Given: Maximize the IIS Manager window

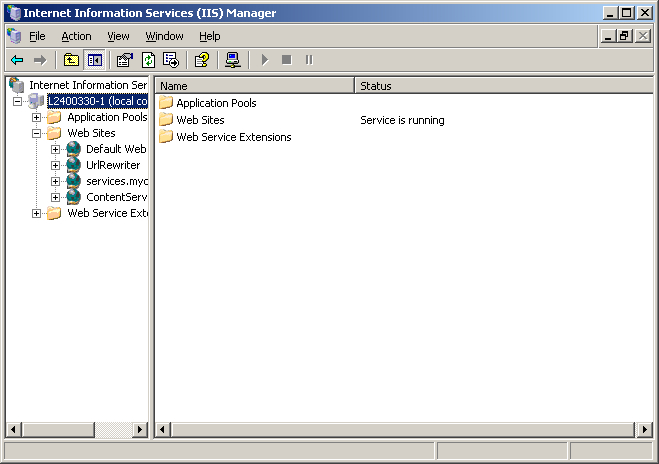Looking at the screenshot, I should coord(627,13).
